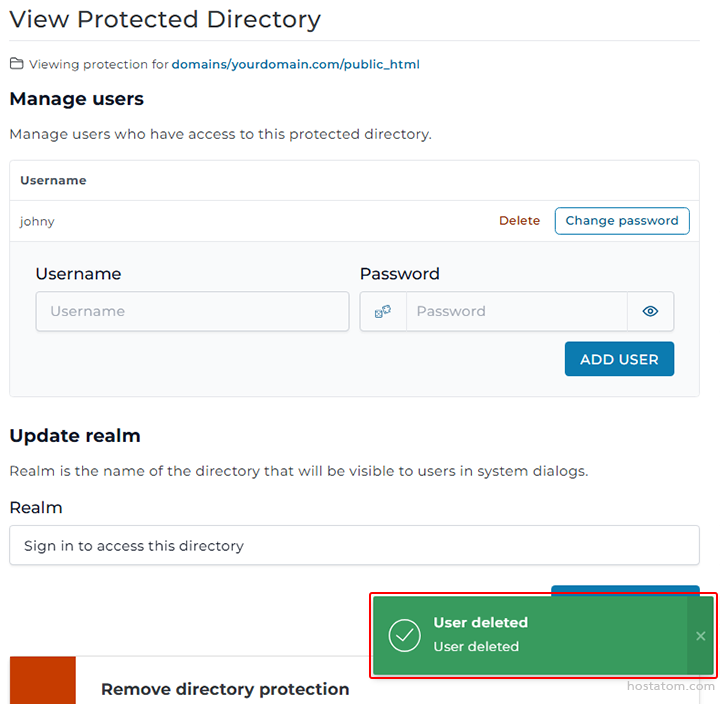The height and width of the screenshot is (704, 720).
Task: Click the bold User deleted notification title
Action: (x=480, y=623)
